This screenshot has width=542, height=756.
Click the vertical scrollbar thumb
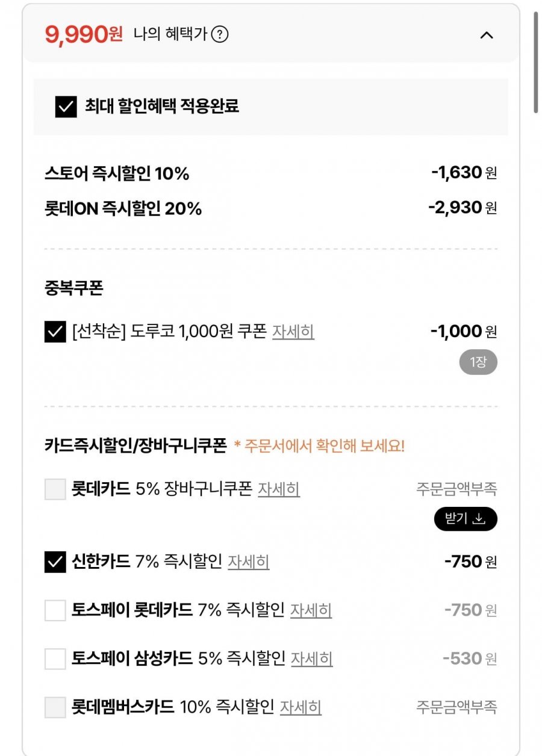point(535,61)
